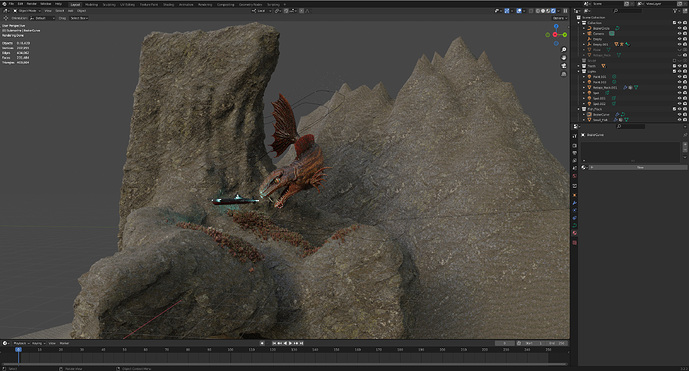The height and width of the screenshot is (371, 689).
Task: Toggle Auto Keying record button in timeline
Action: click(x=262, y=343)
